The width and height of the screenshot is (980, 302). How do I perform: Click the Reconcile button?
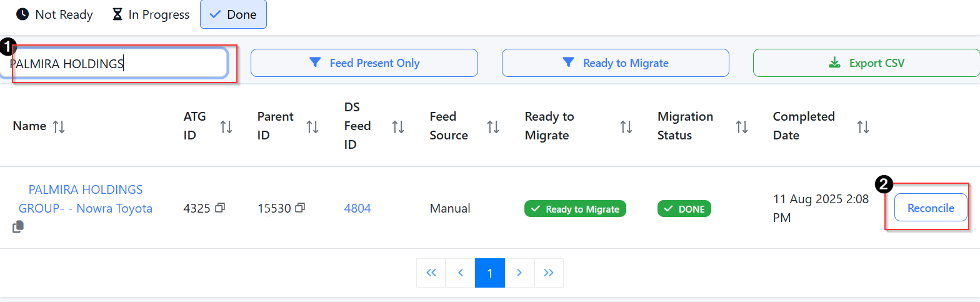point(930,208)
